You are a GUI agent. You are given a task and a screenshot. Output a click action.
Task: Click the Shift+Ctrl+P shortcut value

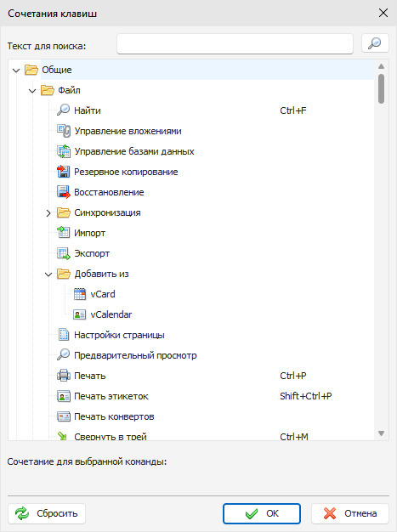pyautogui.click(x=306, y=396)
